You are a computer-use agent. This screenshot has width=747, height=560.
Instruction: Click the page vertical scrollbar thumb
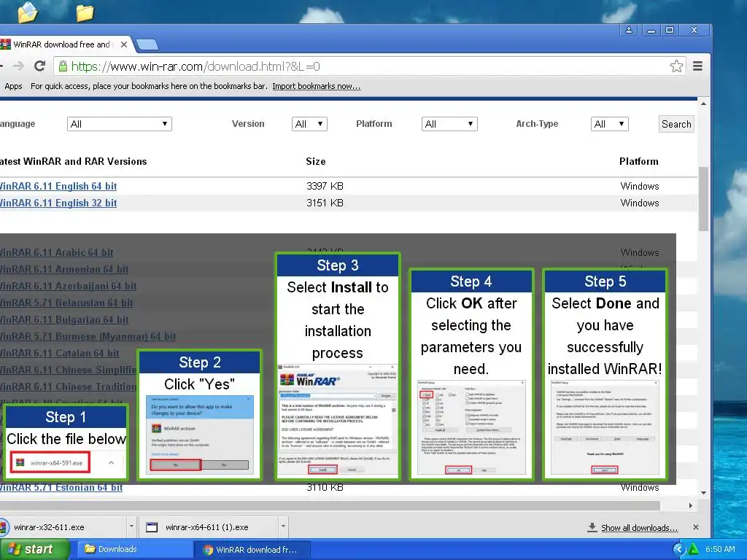(703, 199)
